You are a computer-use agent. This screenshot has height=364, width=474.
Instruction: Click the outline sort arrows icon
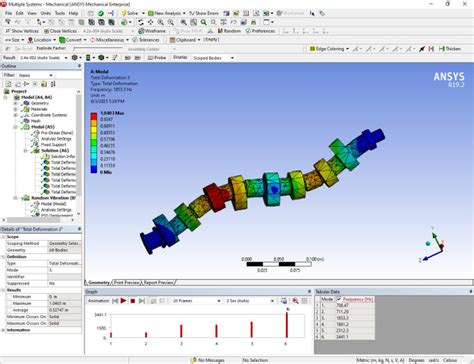pyautogui.click(x=53, y=84)
